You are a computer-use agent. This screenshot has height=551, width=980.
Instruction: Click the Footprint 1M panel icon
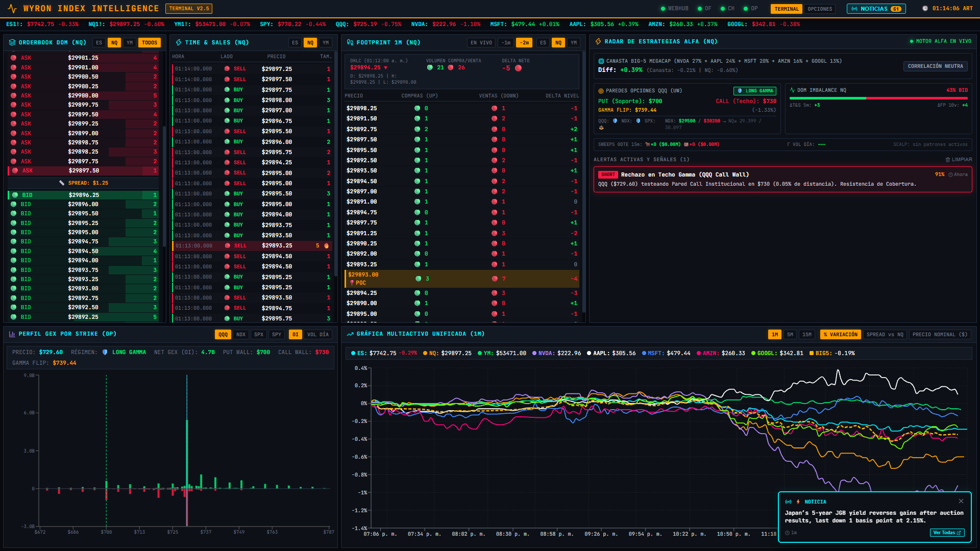point(350,43)
